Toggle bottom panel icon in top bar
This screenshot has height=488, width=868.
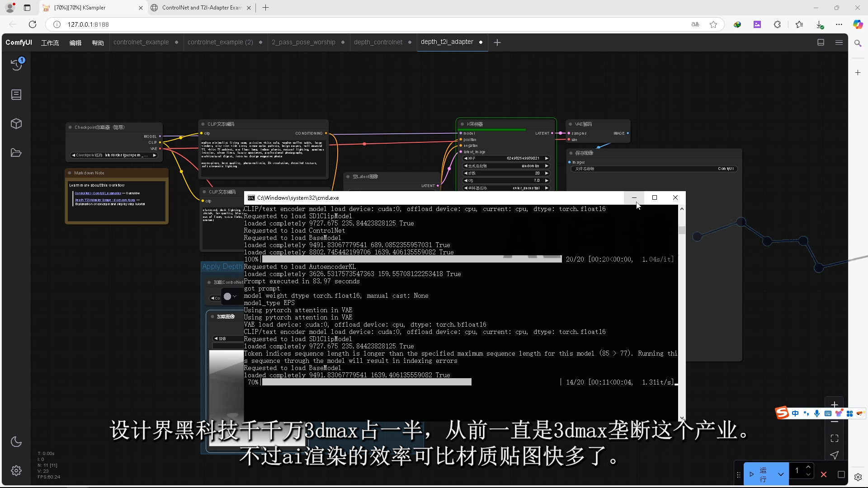coord(821,42)
